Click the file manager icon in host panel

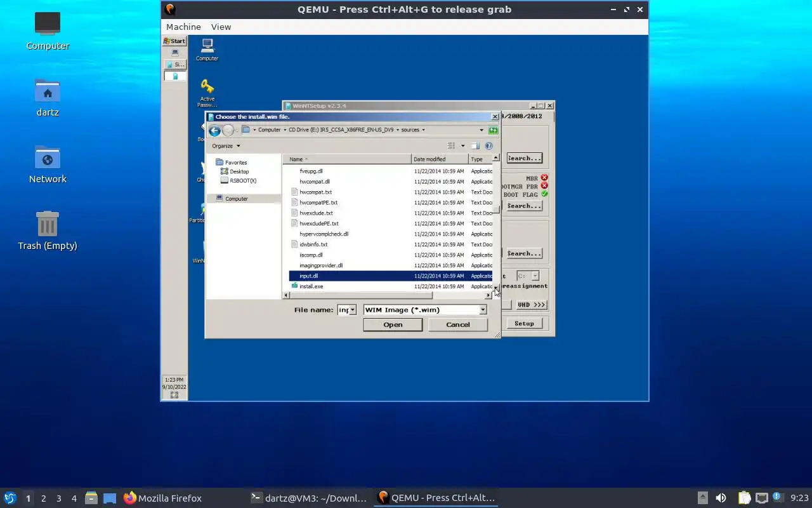[x=91, y=498]
